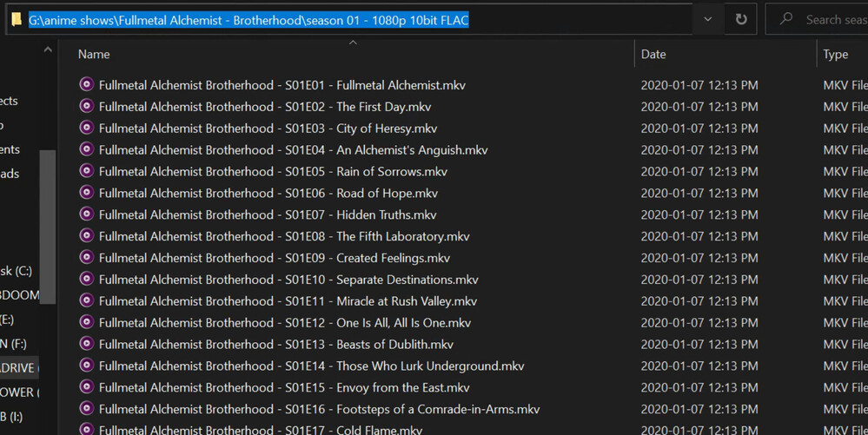Sort files by the Type column
Viewport: 868px width, 435px height.
click(835, 54)
